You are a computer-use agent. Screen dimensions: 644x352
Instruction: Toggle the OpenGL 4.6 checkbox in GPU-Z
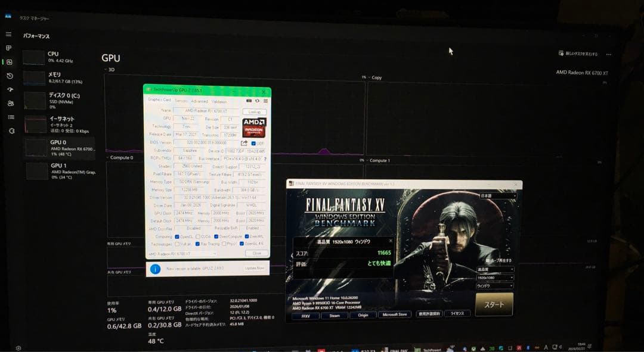(x=242, y=244)
